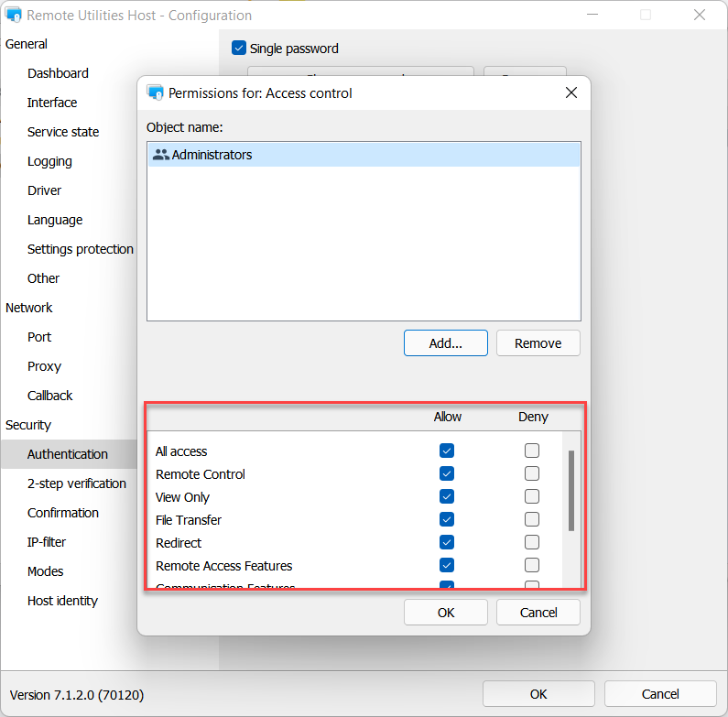Image resolution: width=728 pixels, height=717 pixels.
Task: Select Host identity in the sidebar
Action: pos(62,601)
